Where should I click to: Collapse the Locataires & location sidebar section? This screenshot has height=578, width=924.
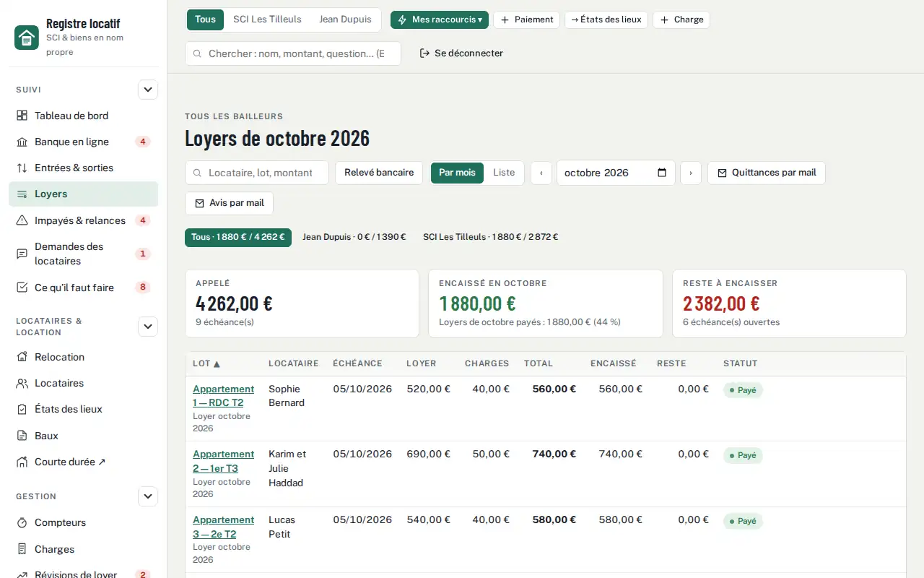click(148, 327)
